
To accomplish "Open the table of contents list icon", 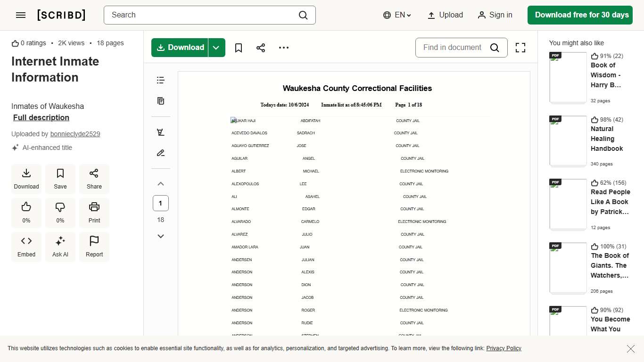I will pos(161,80).
